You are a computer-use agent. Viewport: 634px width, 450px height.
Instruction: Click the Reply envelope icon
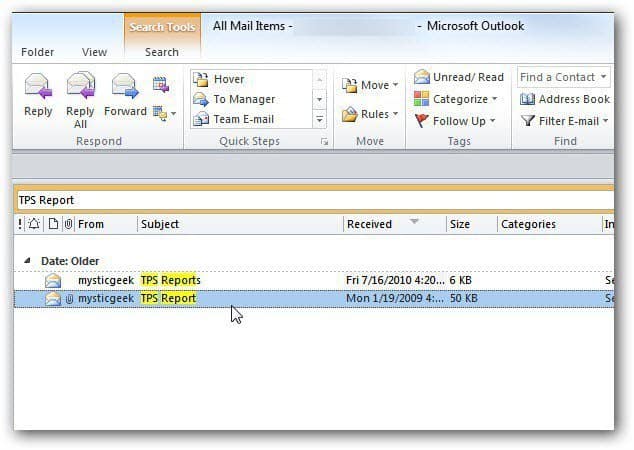coord(38,86)
